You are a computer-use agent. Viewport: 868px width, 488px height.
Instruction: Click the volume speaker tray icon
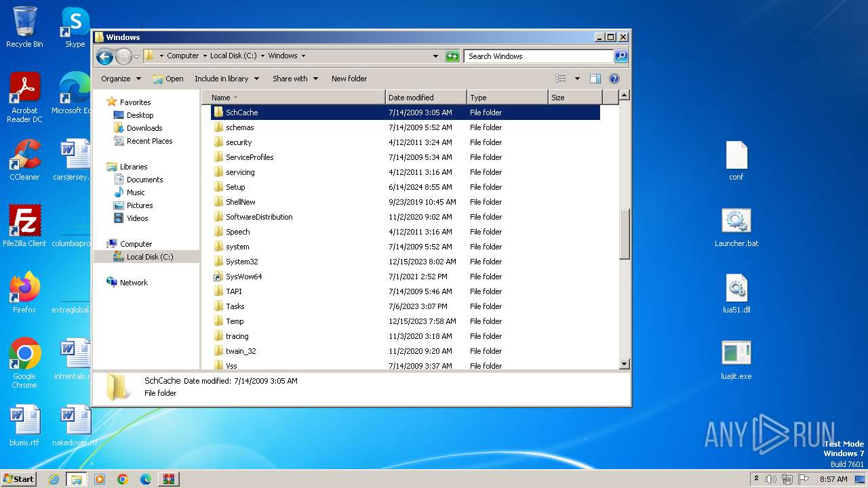click(x=771, y=479)
